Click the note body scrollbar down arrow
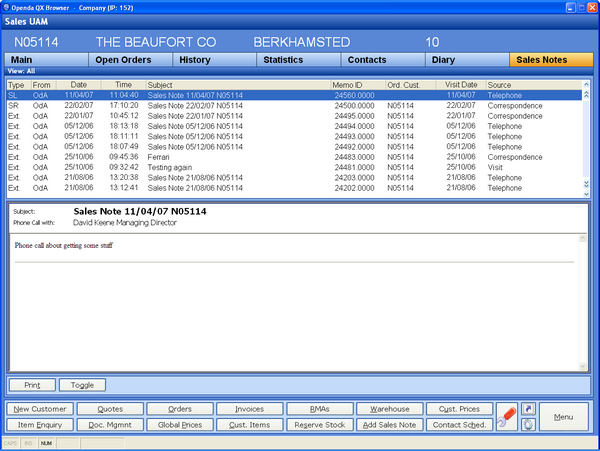Viewport: 600px width, 451px height. (x=582, y=366)
